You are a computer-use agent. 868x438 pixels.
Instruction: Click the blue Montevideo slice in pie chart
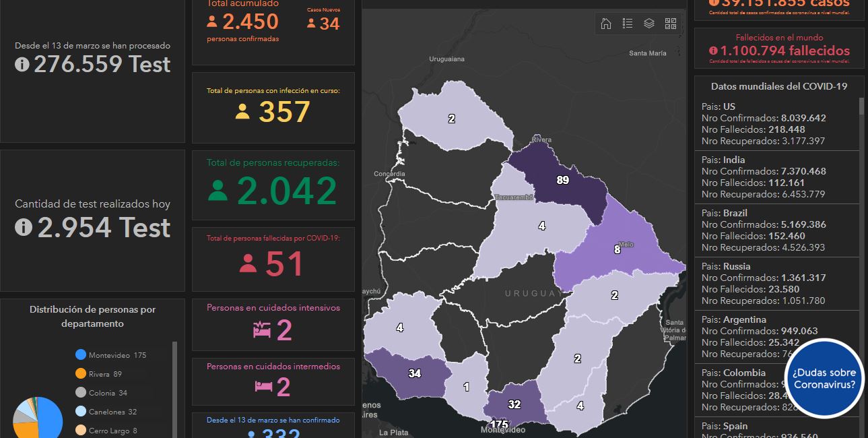coord(51,420)
